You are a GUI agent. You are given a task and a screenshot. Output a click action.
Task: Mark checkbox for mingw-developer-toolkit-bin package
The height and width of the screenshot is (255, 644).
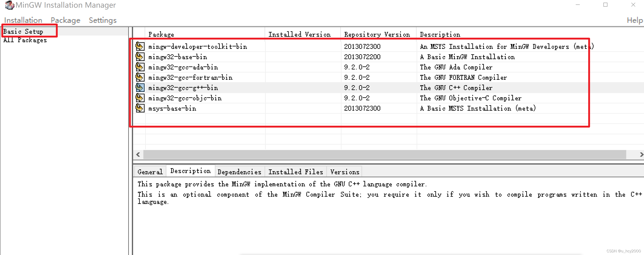[140, 46]
